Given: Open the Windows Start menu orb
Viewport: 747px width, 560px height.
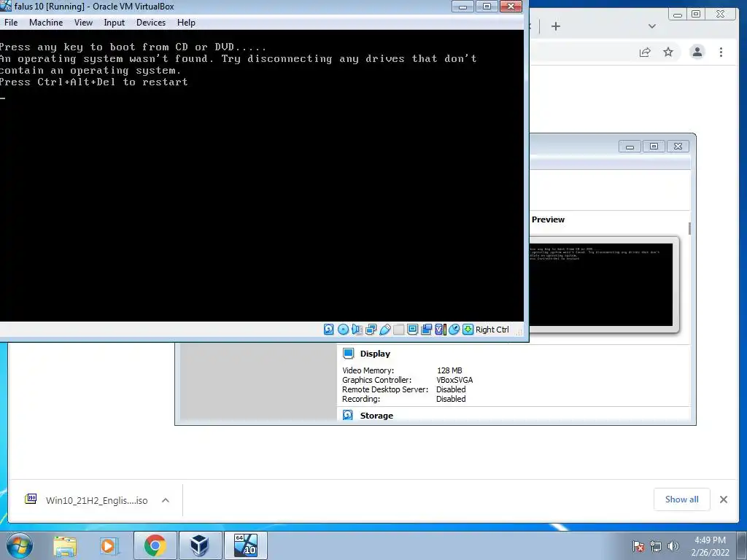Looking at the screenshot, I should [x=20, y=545].
